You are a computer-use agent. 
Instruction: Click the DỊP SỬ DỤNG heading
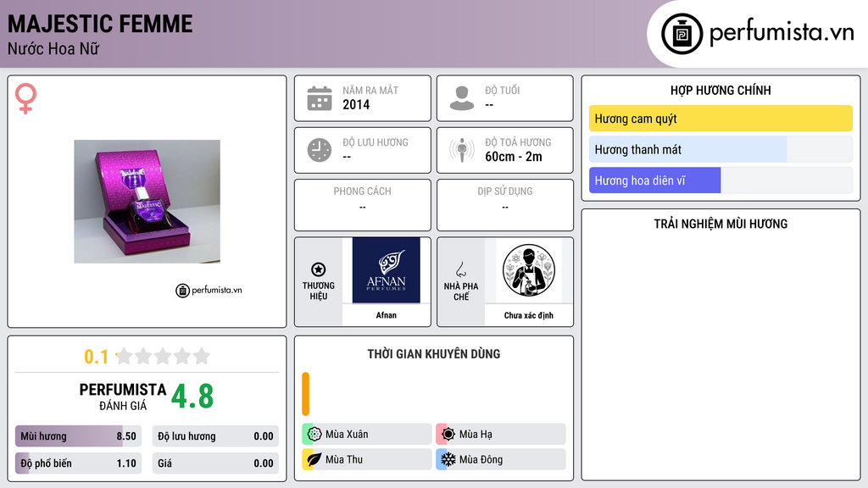click(505, 191)
